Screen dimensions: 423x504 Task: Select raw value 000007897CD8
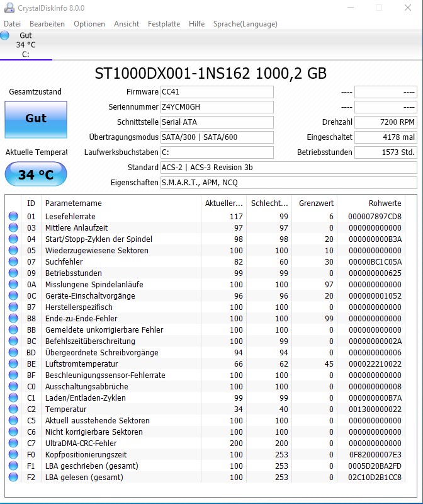tap(375, 216)
